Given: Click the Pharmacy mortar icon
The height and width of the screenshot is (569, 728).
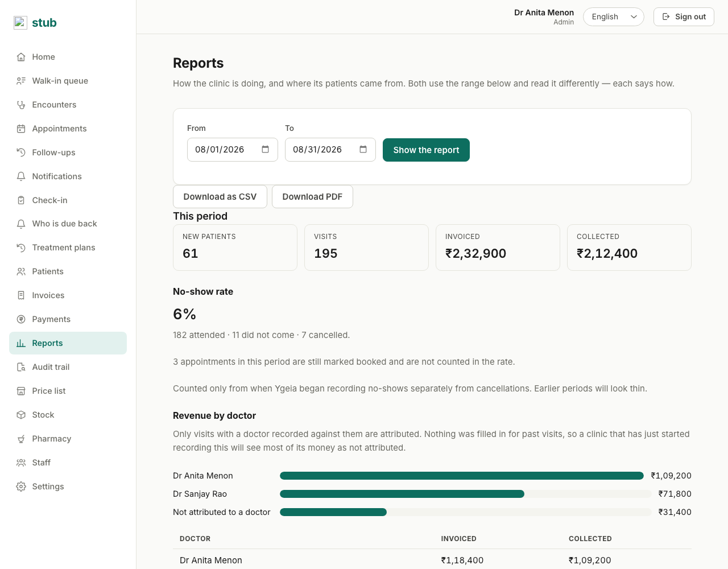Looking at the screenshot, I should pyautogui.click(x=21, y=439).
